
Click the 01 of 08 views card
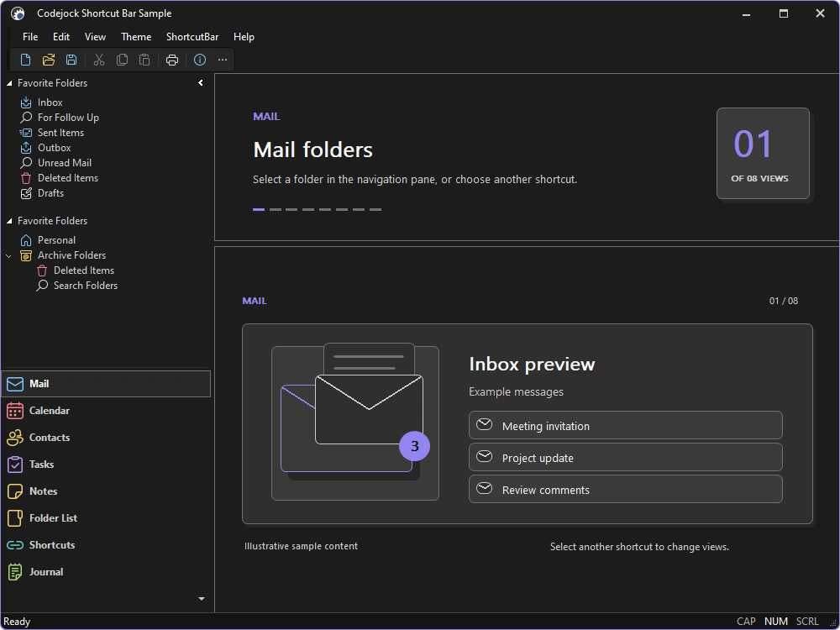coord(763,153)
